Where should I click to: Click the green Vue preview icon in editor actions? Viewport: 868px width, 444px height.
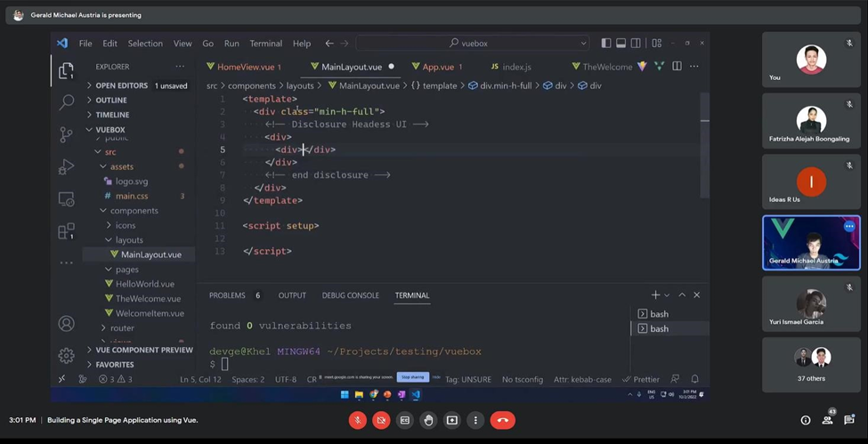[x=660, y=67]
